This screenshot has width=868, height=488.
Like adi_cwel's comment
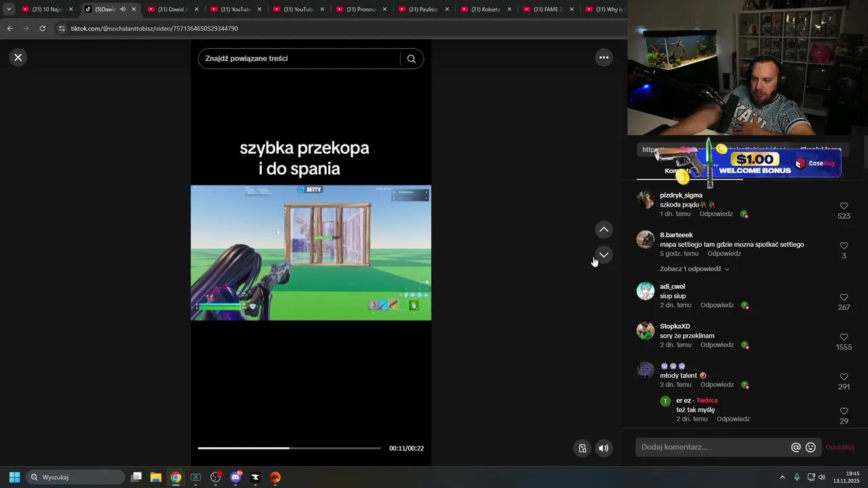coord(844,298)
